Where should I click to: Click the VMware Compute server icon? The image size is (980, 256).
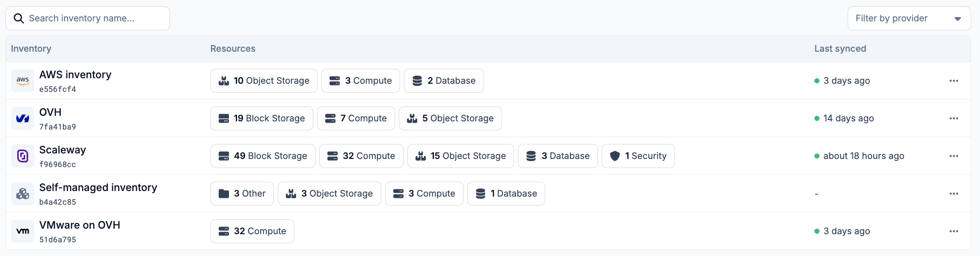point(224,231)
